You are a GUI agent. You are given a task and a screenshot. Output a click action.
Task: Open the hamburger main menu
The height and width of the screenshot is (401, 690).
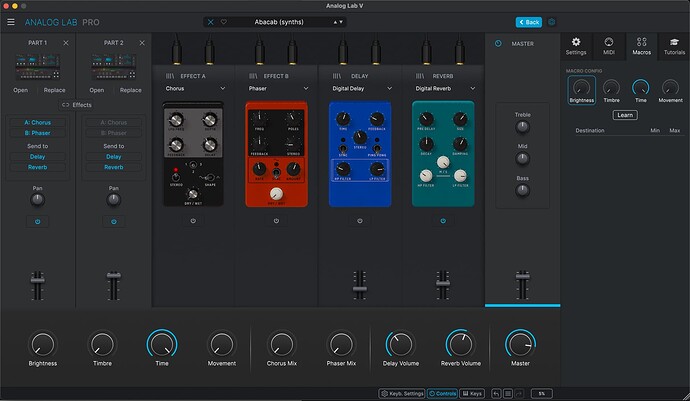[x=11, y=22]
